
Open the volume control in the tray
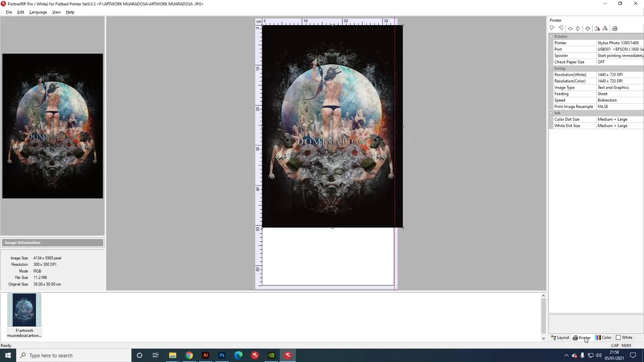tap(599, 355)
